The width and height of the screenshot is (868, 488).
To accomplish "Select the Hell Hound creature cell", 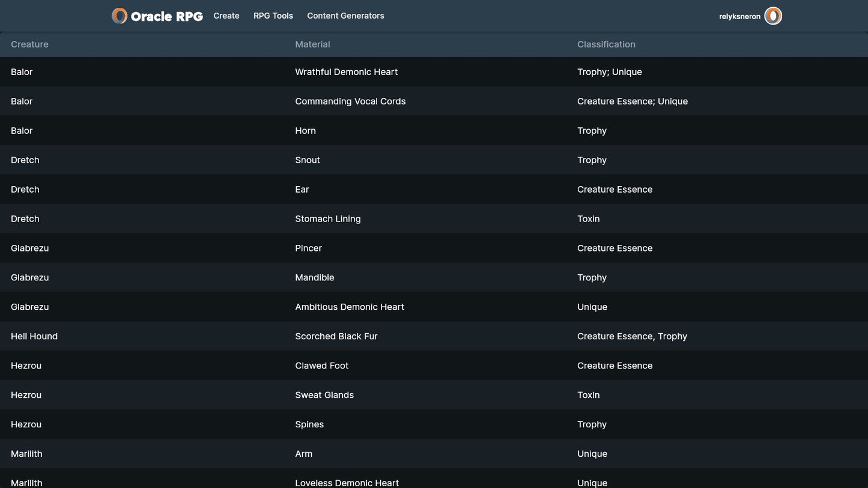I will pos(34,337).
